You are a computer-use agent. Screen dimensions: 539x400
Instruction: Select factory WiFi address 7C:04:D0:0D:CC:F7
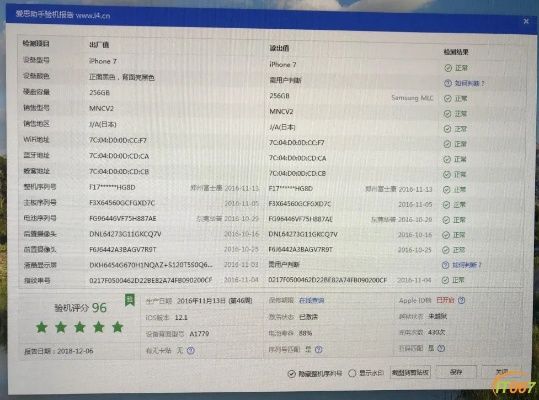[118, 140]
